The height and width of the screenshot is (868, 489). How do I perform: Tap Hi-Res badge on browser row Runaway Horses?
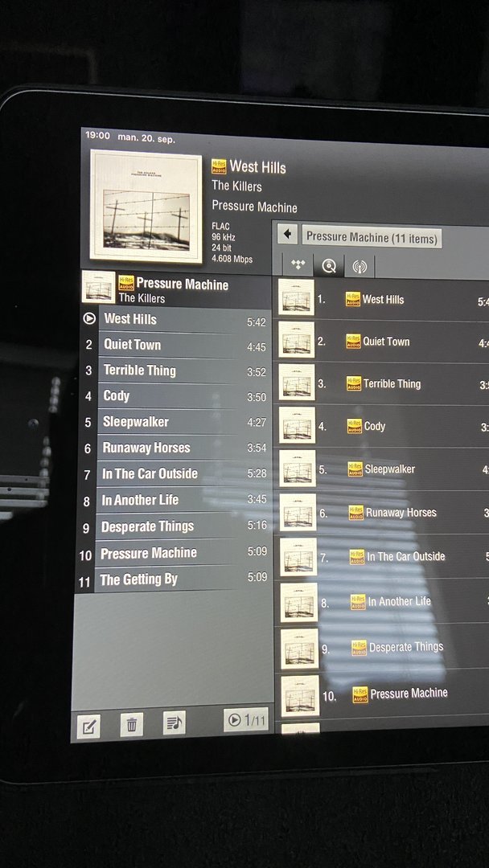click(x=356, y=512)
